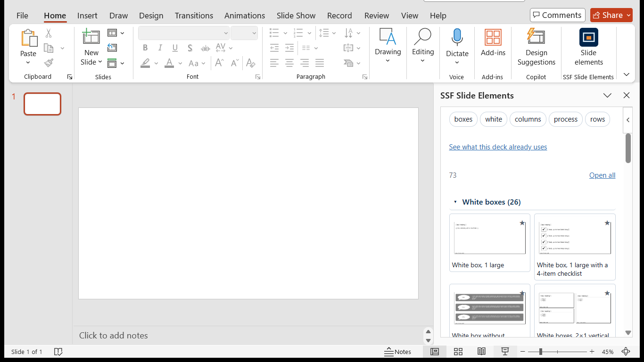Apply text Shadow formatting
This screenshot has width=644, height=362.
pos(190,48)
